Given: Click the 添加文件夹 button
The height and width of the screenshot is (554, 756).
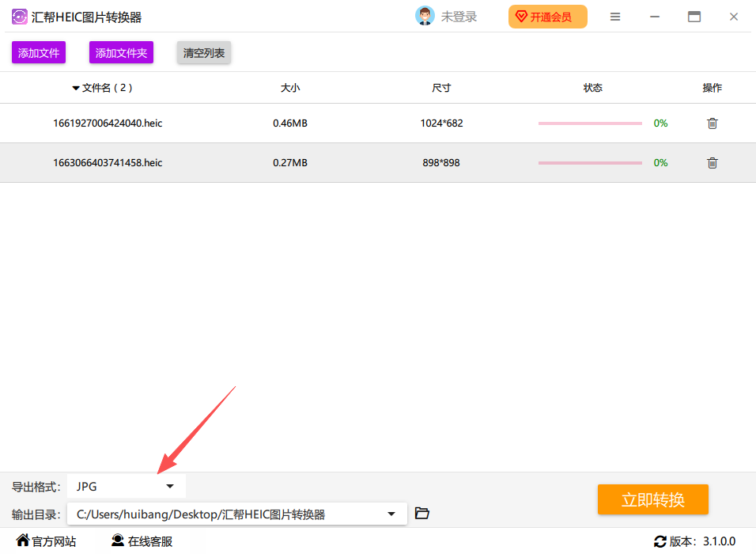Looking at the screenshot, I should (121, 52).
